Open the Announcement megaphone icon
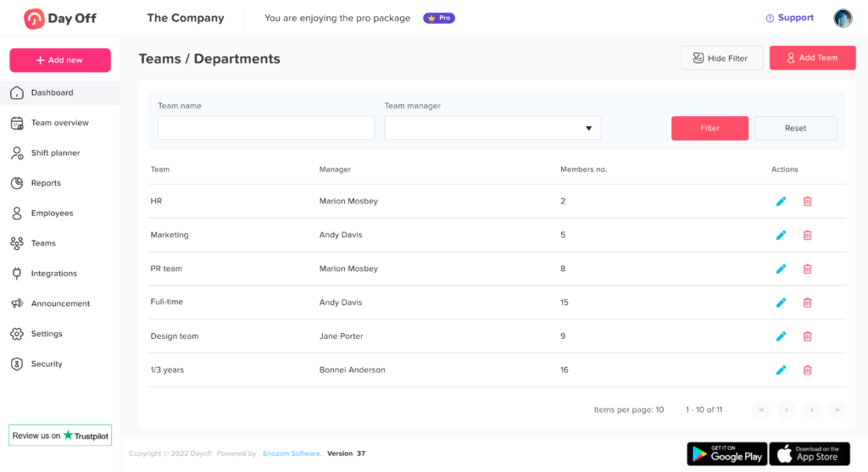This screenshot has height=472, width=868. coord(17,303)
